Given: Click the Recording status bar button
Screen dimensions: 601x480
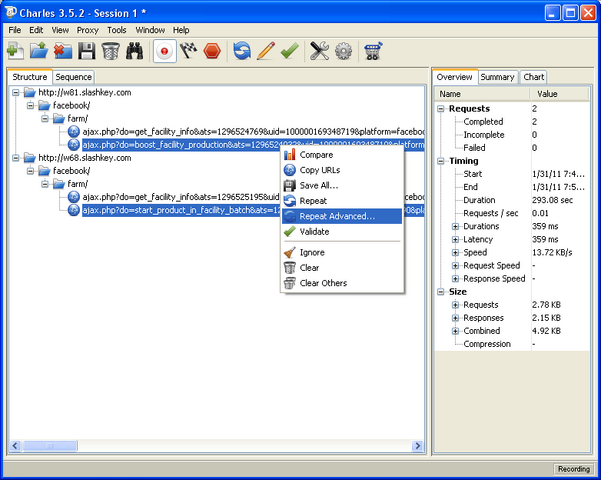Looking at the screenshot, I should click(573, 469).
